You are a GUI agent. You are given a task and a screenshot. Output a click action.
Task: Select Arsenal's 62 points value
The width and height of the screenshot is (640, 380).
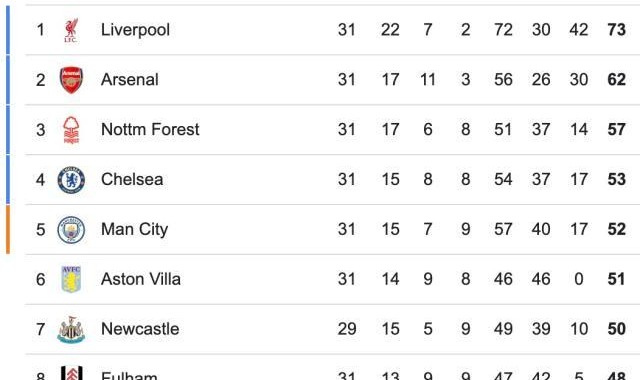(x=616, y=80)
